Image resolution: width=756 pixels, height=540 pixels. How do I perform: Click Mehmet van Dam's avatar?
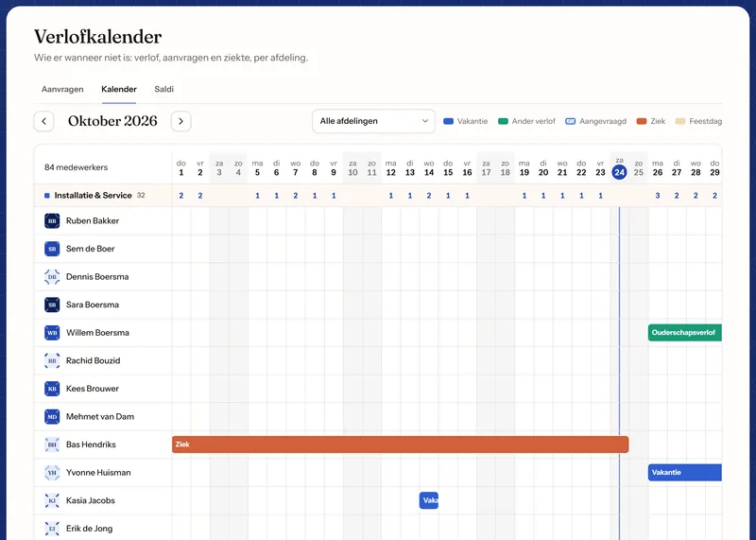[52, 417]
